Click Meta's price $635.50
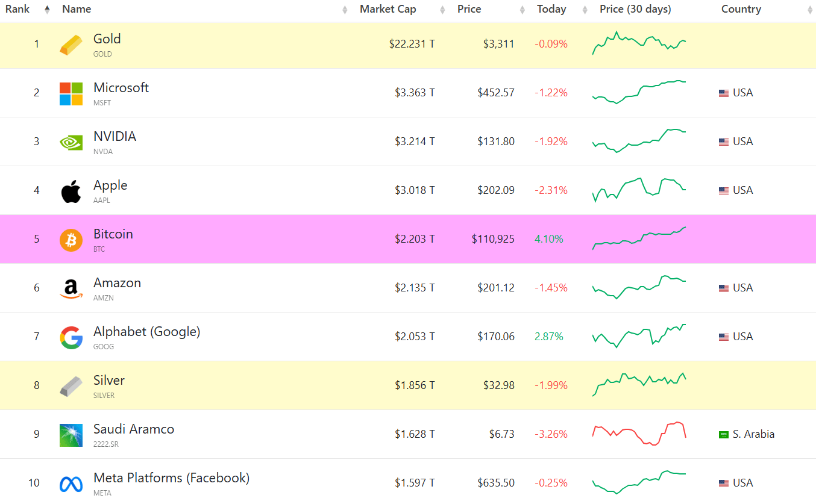The image size is (816, 504). click(496, 483)
